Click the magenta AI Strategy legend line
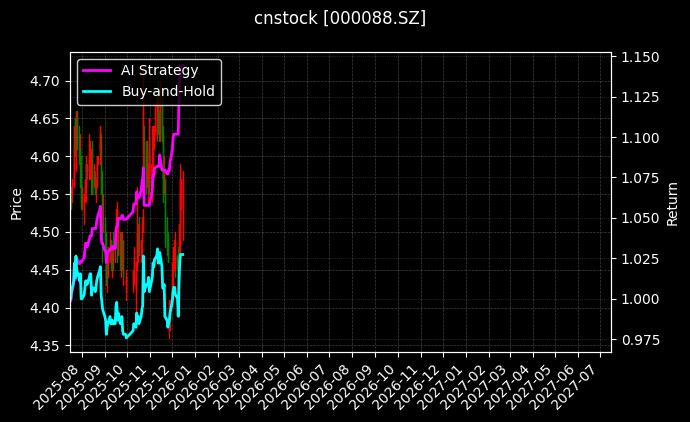 click(x=97, y=70)
